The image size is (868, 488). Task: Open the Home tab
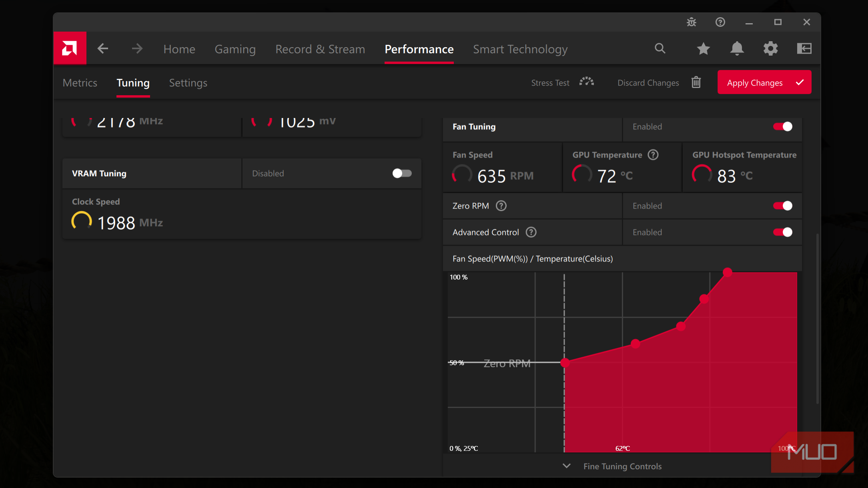179,49
